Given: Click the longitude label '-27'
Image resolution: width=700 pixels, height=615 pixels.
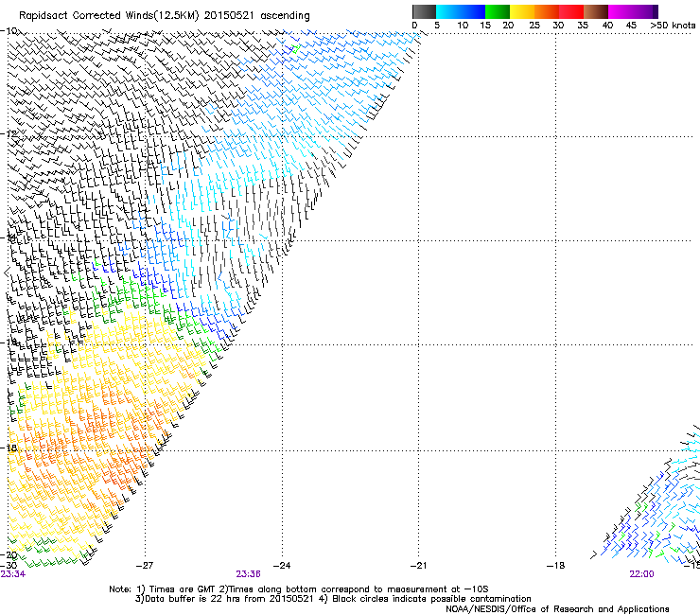Looking at the screenshot, I should [145, 566].
